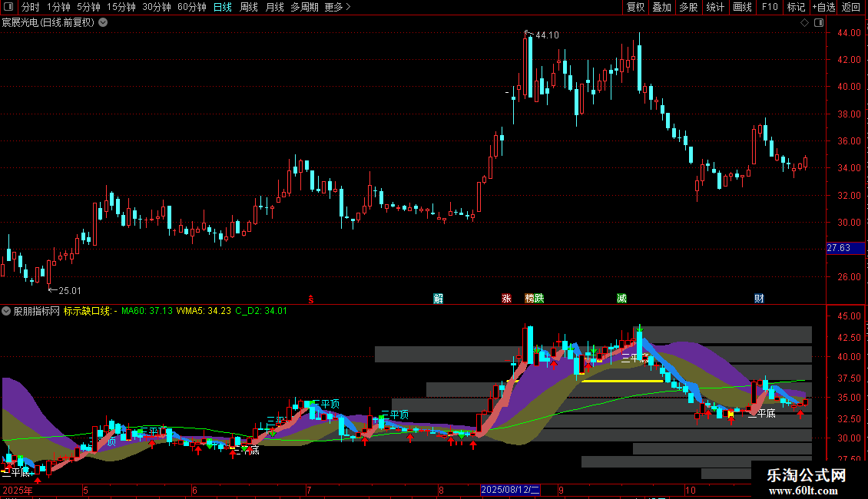The height and width of the screenshot is (499, 868).
Task: Toggle the side panel icon at top-left corner
Action: click(8, 7)
